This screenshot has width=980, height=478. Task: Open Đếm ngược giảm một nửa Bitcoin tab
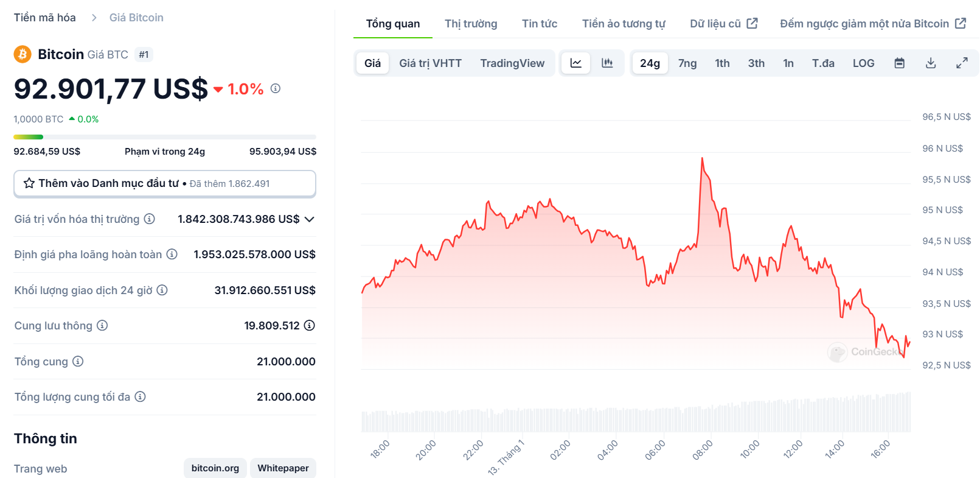873,24
